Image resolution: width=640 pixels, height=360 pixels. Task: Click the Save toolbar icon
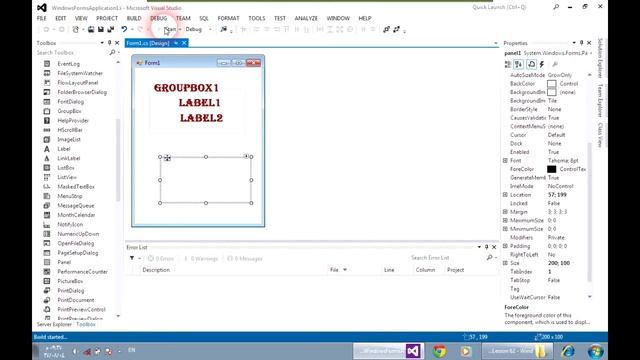pos(100,29)
